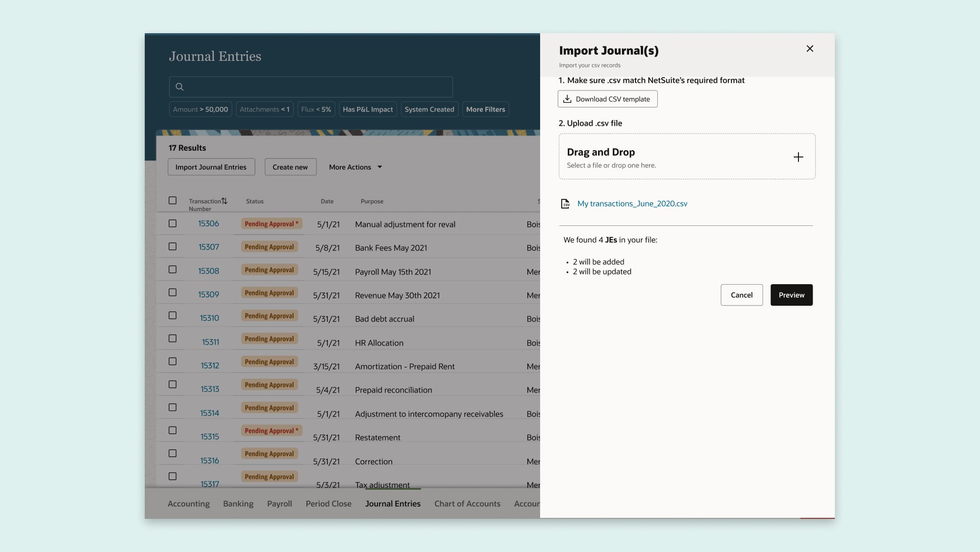
Task: Select the Journal Entries tab
Action: (x=393, y=503)
